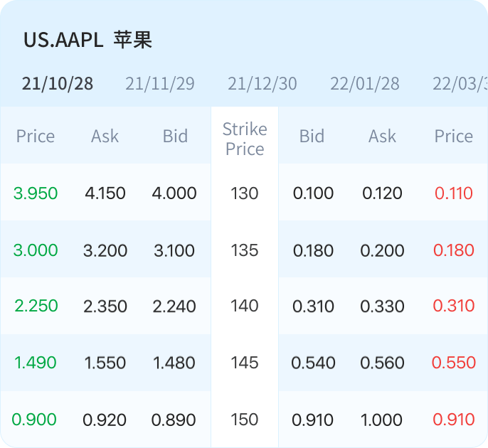Click the Strike Price column header

click(245, 139)
